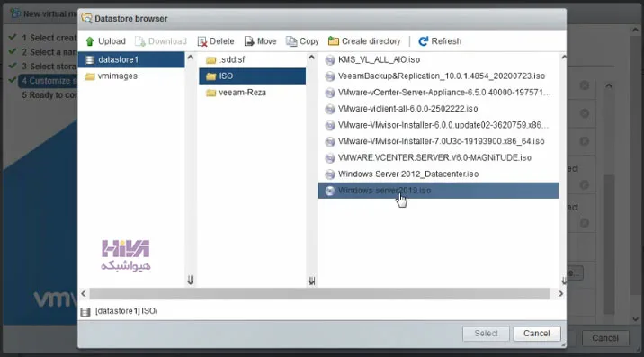Select Windows Server 2012_Datacenter.iso file
Screen dimensions: 644x357
[438, 174]
